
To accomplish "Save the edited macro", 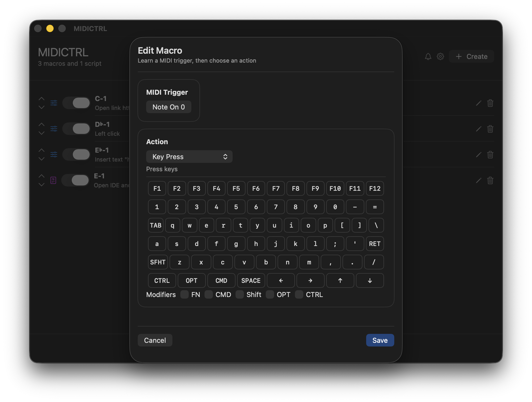I will click(x=380, y=340).
